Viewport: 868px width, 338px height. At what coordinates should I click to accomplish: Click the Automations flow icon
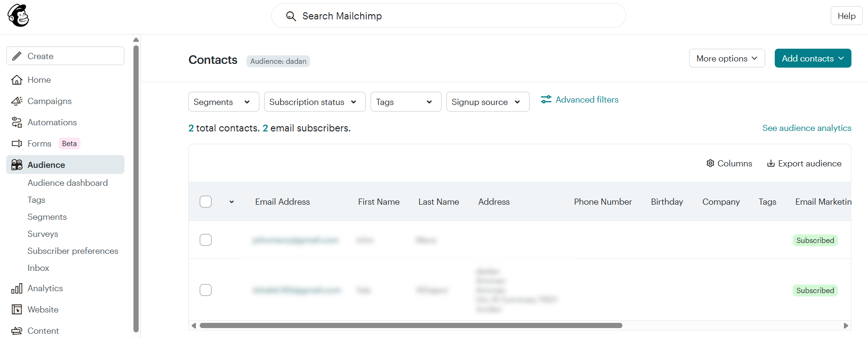pos(17,122)
